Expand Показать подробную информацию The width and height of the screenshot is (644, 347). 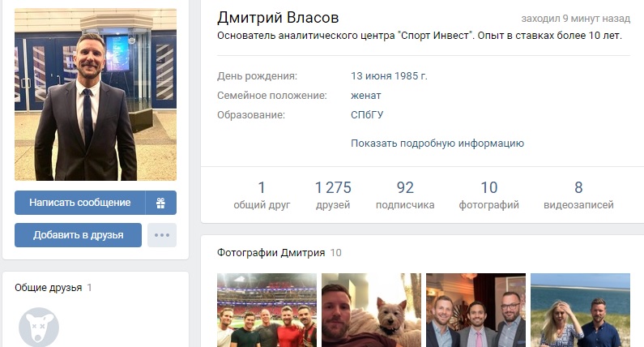tap(437, 143)
